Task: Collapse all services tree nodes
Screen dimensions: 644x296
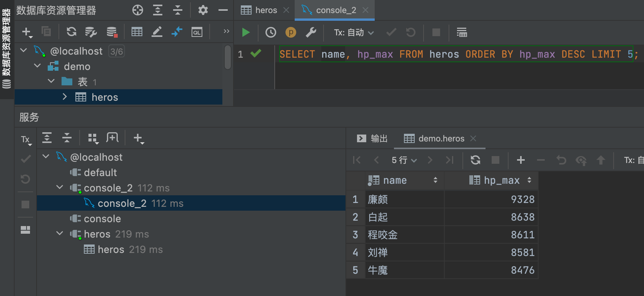Action: coord(67,138)
